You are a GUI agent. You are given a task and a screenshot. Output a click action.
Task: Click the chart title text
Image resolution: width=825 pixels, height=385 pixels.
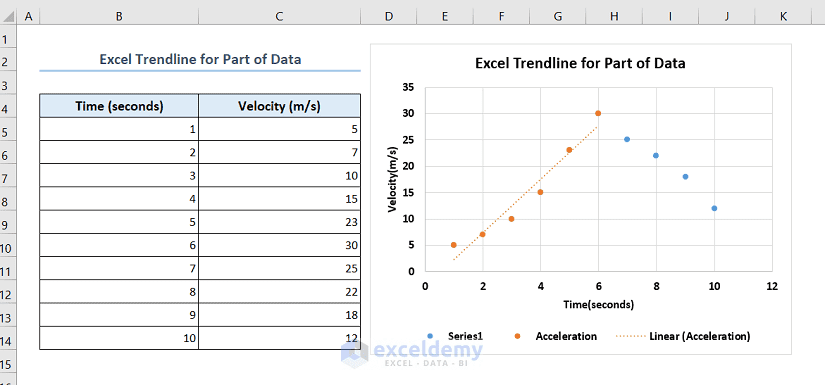pyautogui.click(x=580, y=64)
